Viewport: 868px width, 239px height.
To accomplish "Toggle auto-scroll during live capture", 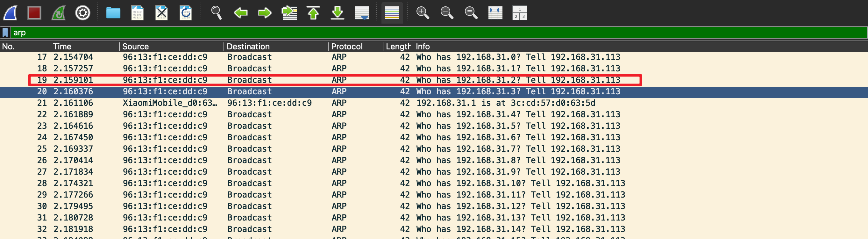I will point(361,13).
